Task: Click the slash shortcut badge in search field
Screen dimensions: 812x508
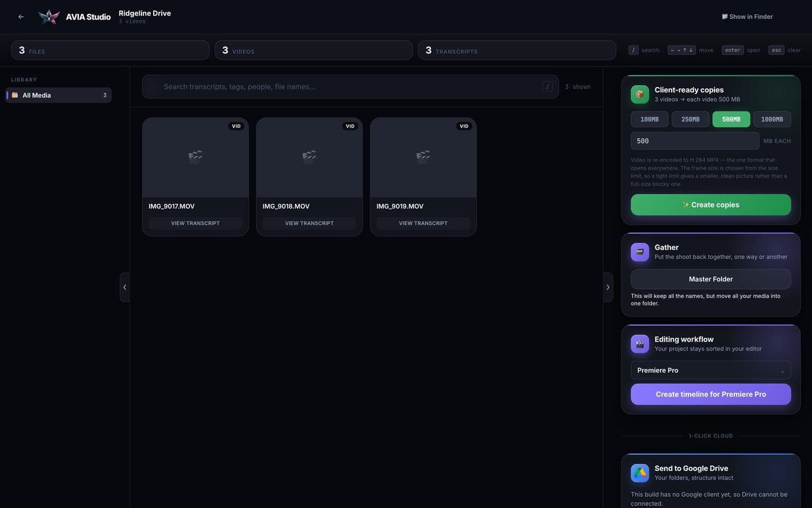Action: pos(548,87)
